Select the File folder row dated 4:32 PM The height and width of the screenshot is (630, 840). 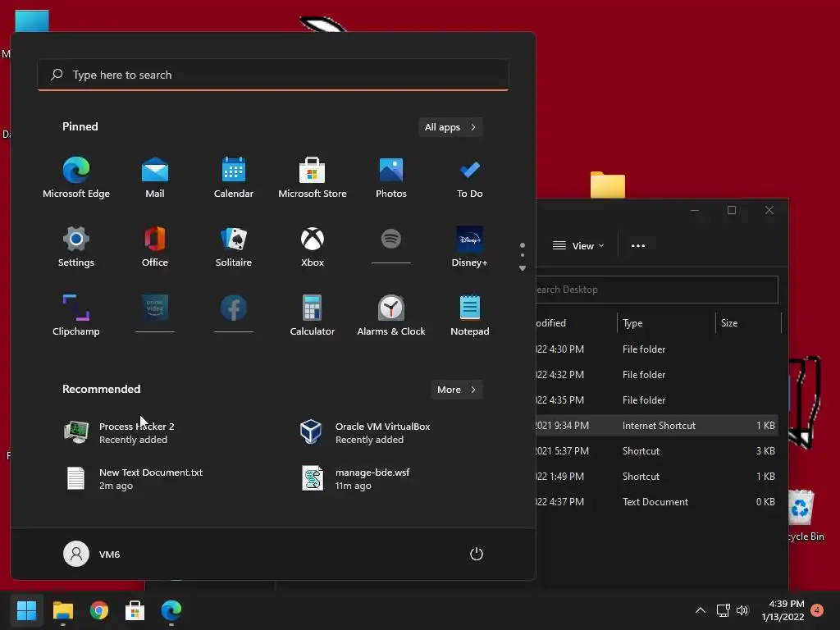[x=657, y=375]
